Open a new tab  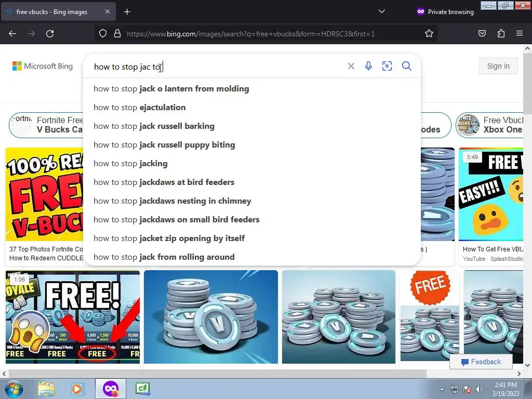point(127,12)
